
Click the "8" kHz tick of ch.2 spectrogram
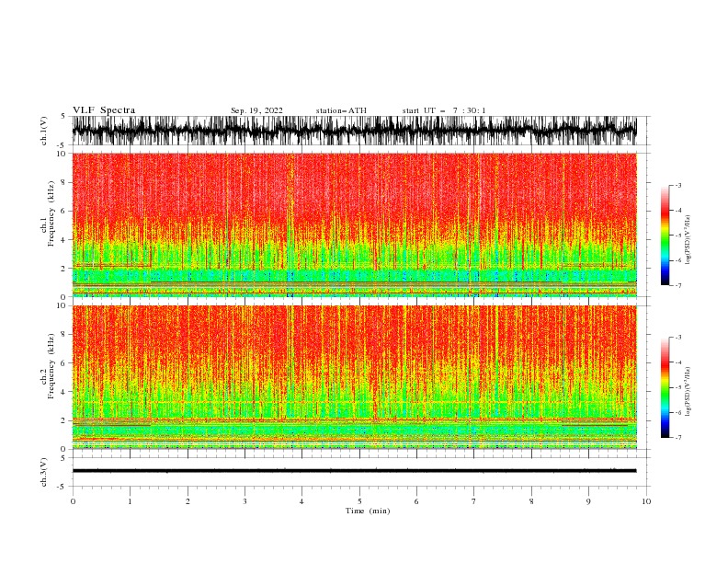pos(64,335)
